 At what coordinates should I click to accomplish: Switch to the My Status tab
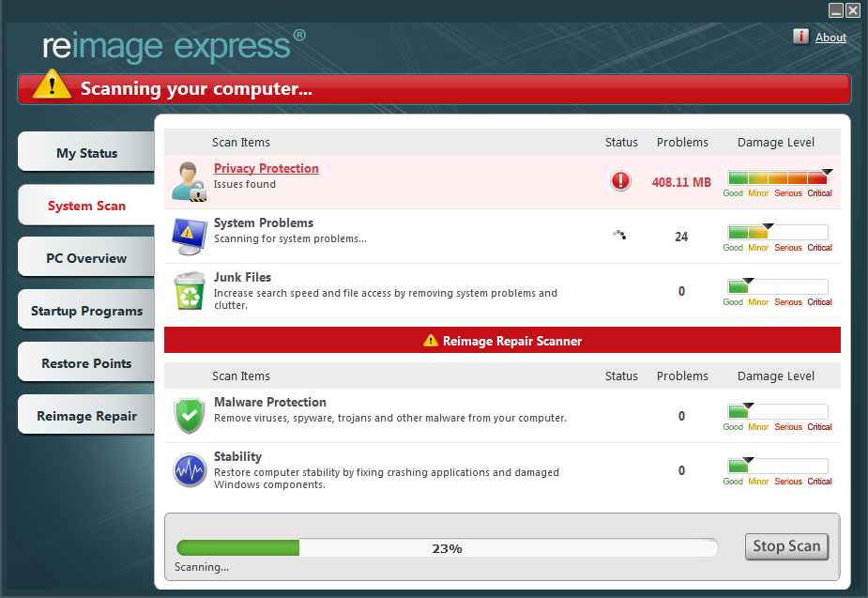click(86, 153)
